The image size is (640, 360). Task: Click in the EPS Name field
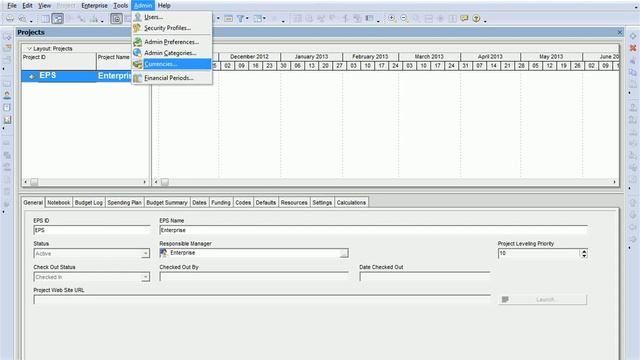click(x=373, y=230)
